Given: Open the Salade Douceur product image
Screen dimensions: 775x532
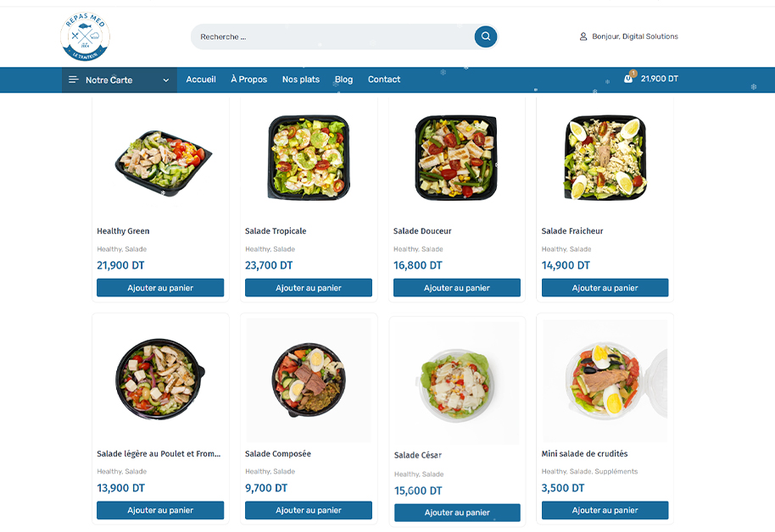Looking at the screenshot, I should click(456, 158).
